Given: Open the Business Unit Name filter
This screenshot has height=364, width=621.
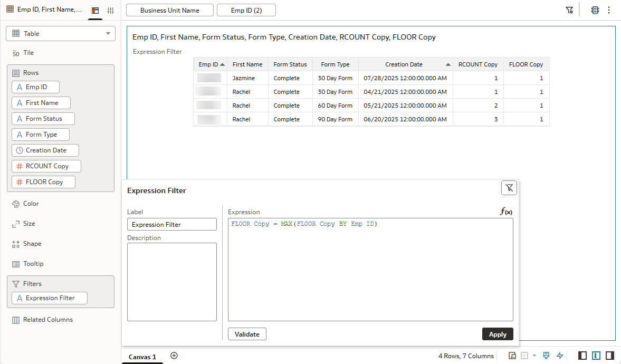Looking at the screenshot, I should click(170, 11).
